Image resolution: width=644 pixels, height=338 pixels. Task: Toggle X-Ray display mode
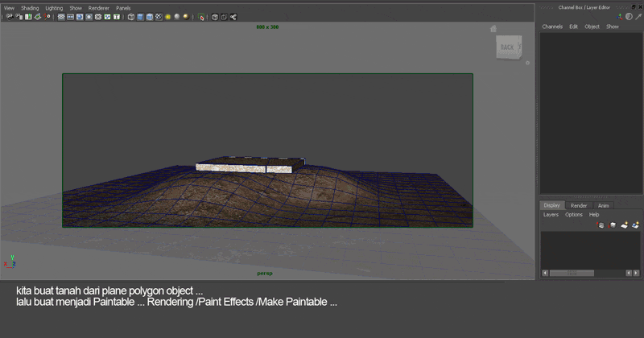215,17
